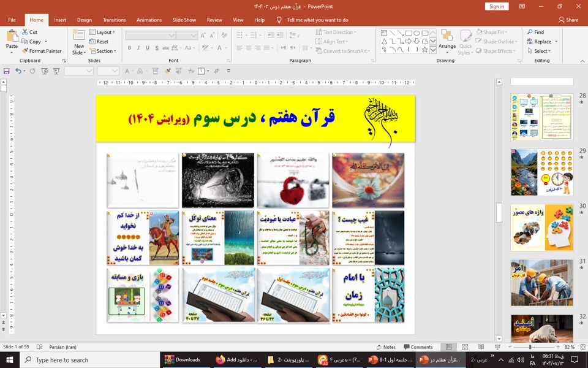Pick the star shape from shapes gallery
The width and height of the screenshot is (588, 368).
click(x=424, y=50)
